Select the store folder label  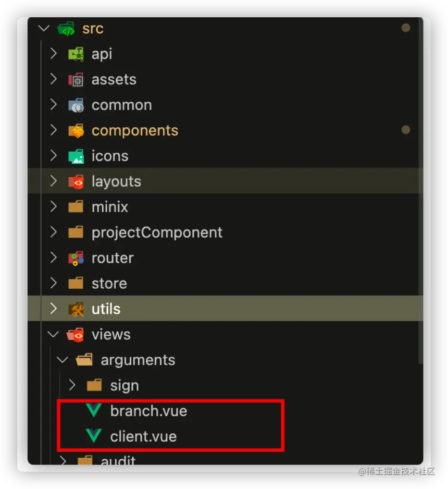tap(109, 283)
